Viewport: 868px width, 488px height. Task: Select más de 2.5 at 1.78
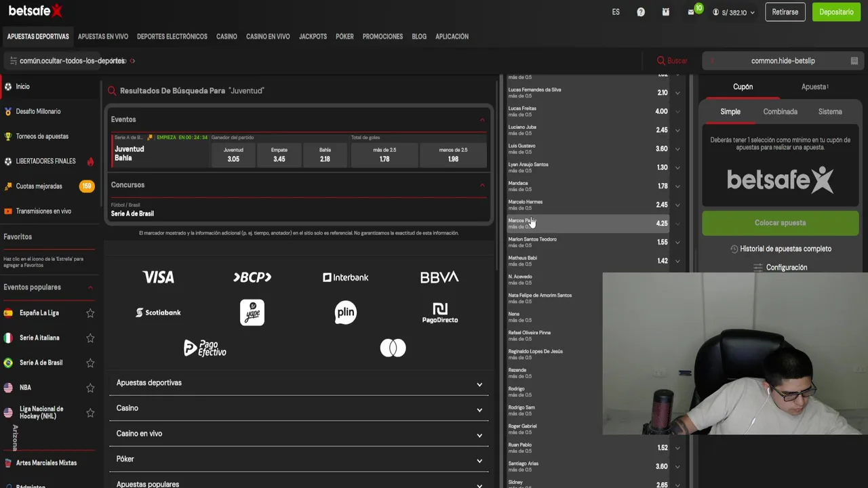point(384,155)
